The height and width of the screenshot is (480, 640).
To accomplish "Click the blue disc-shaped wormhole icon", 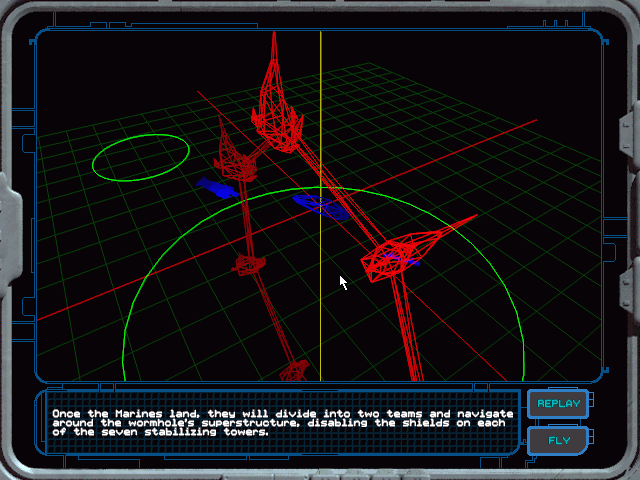I will coord(321,207).
